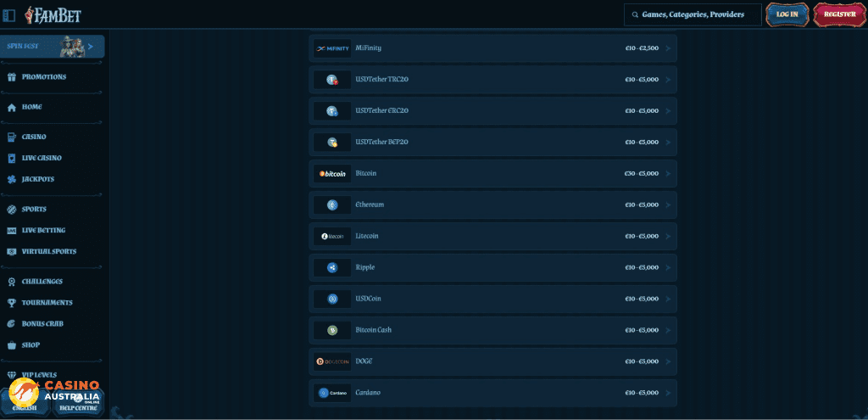Click the Shop sidebar label

point(31,345)
